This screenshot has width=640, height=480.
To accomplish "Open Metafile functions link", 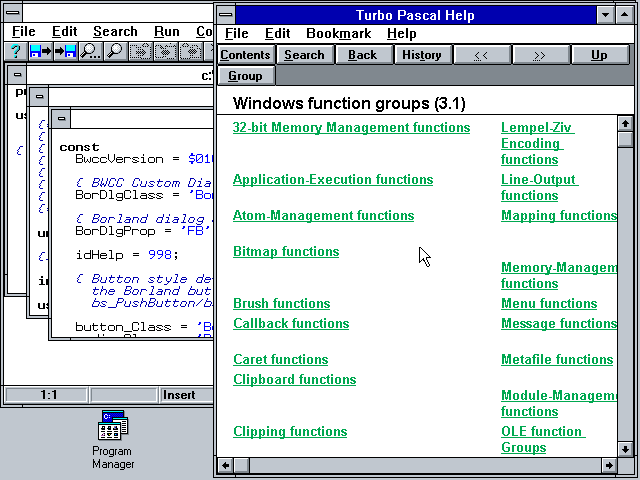I will pyautogui.click(x=557, y=360).
